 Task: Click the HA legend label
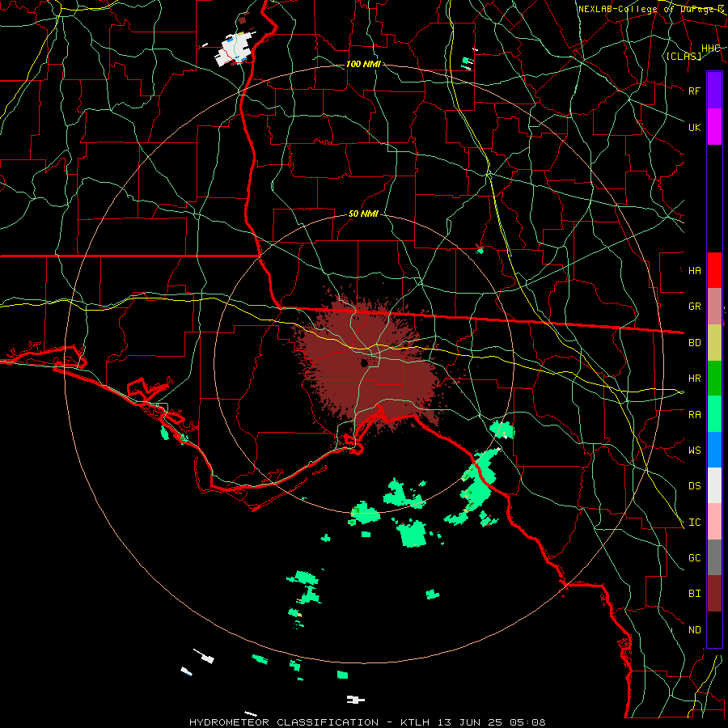(694, 270)
